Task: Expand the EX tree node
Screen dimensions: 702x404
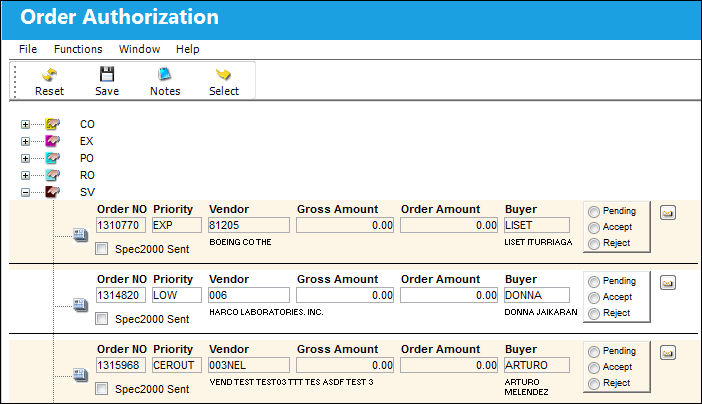Action: click(26, 141)
